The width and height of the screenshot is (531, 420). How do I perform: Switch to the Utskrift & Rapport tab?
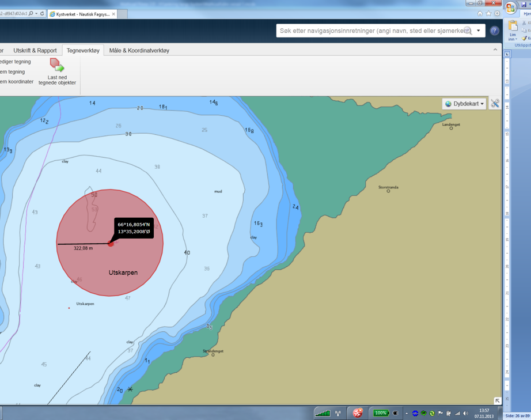[x=35, y=51]
